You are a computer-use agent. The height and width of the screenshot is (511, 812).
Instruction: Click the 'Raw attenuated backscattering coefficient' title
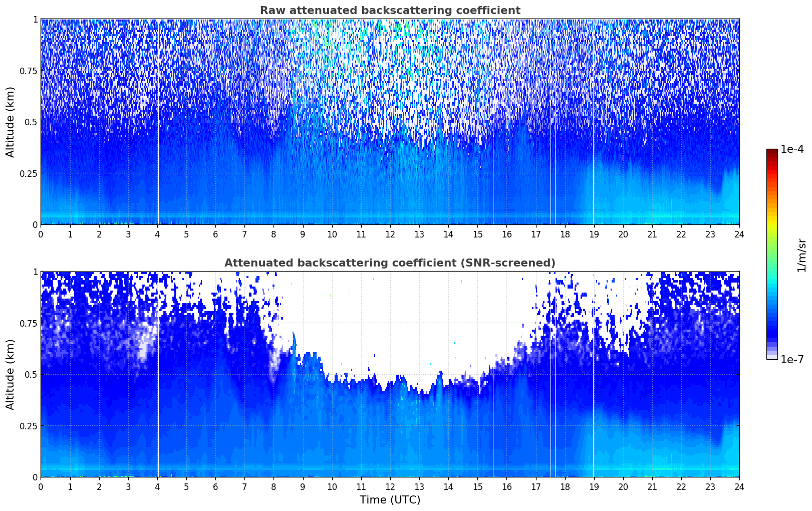tap(390, 11)
